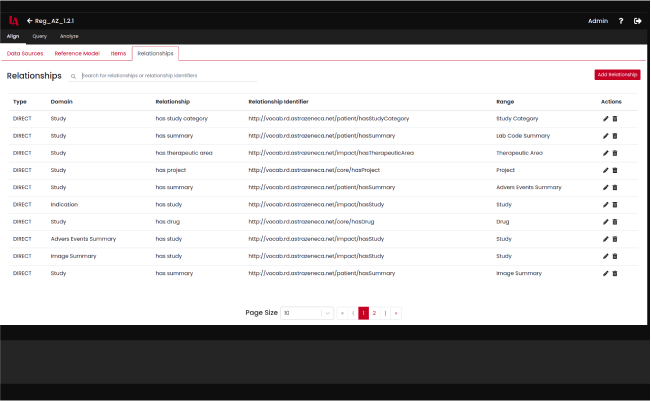The width and height of the screenshot is (651, 401).
Task: Click the Add Relationship button
Action: coord(617,75)
